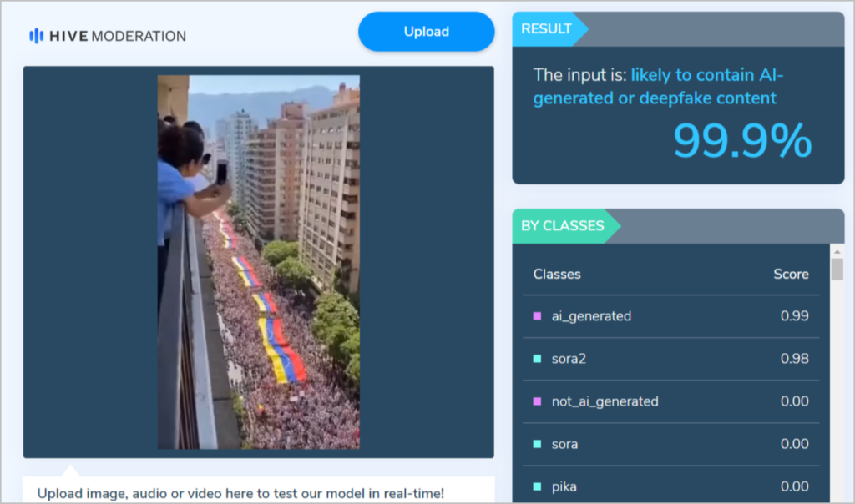Click the ai_generated pink color swatch
This screenshot has width=855, height=504.
537,316
